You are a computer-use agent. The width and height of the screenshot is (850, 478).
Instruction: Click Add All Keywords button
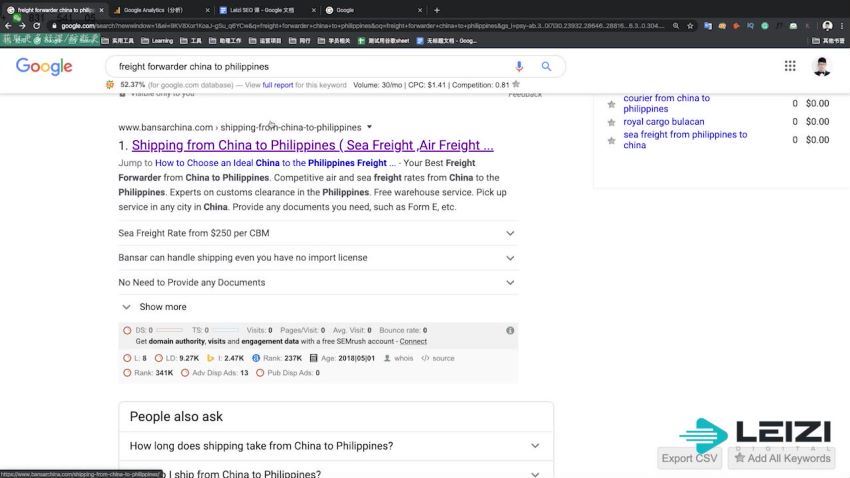[x=782, y=458]
